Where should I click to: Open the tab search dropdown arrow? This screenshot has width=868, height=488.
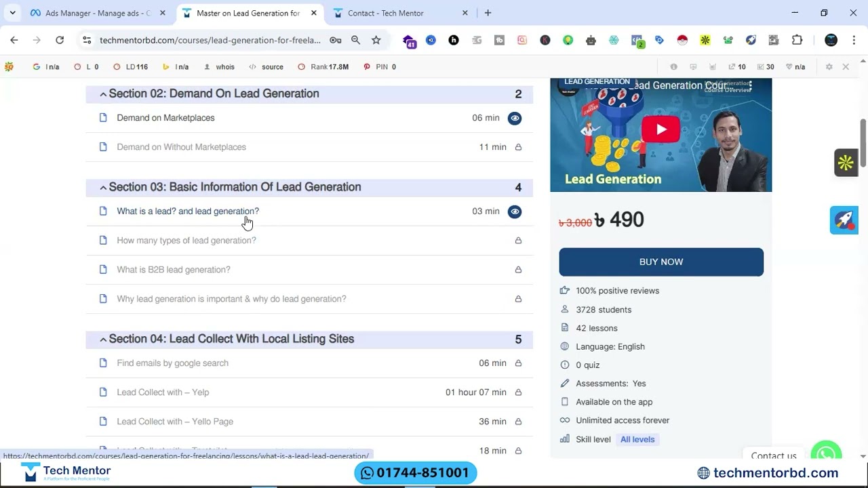[x=12, y=13]
